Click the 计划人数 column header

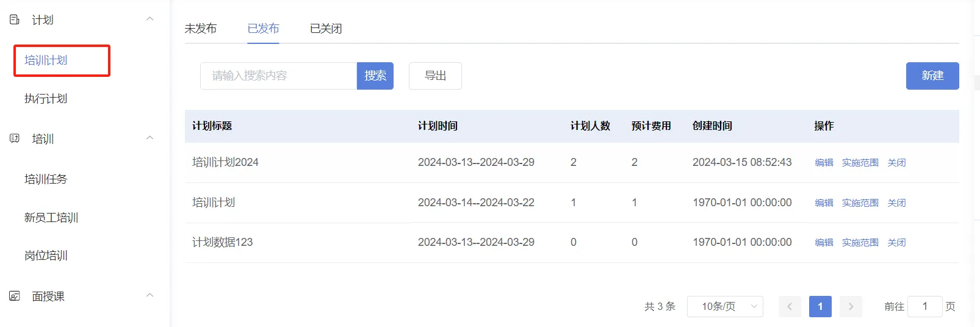coord(590,126)
